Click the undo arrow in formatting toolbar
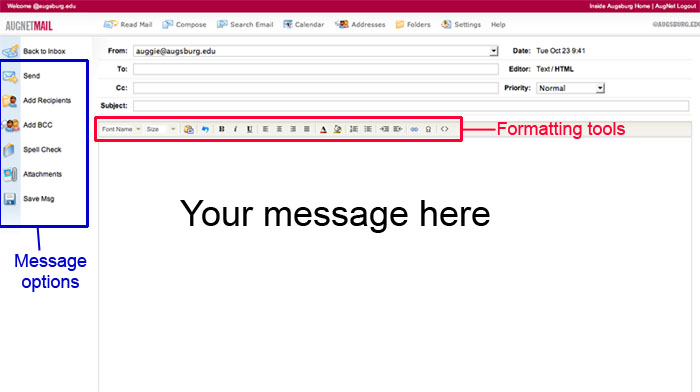700x392 pixels. 205,129
